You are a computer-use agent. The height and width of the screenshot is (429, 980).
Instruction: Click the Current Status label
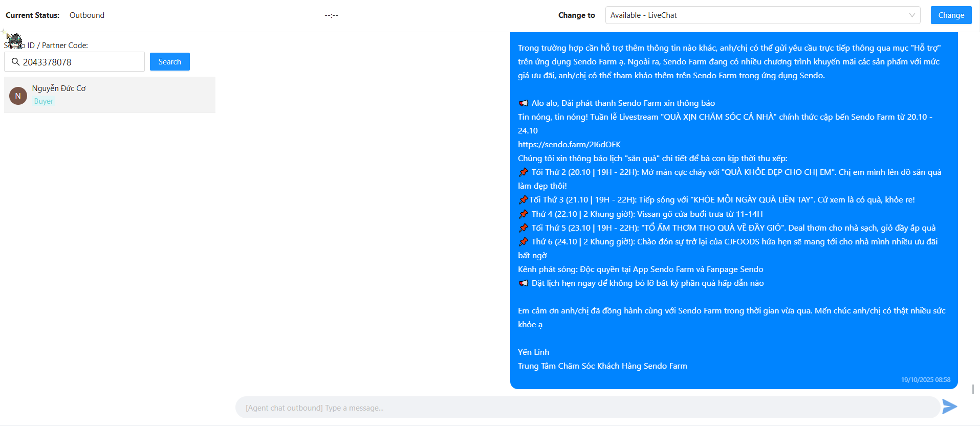coord(32,15)
